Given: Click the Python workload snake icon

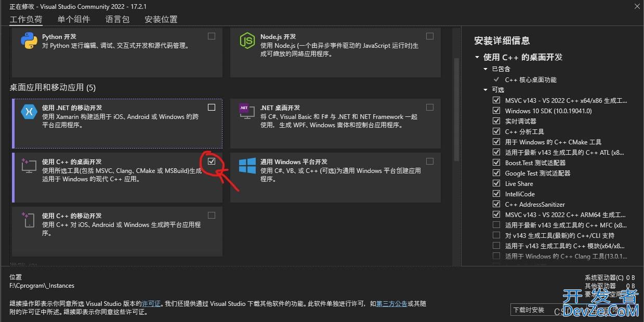Looking at the screenshot, I should pos(29,41).
